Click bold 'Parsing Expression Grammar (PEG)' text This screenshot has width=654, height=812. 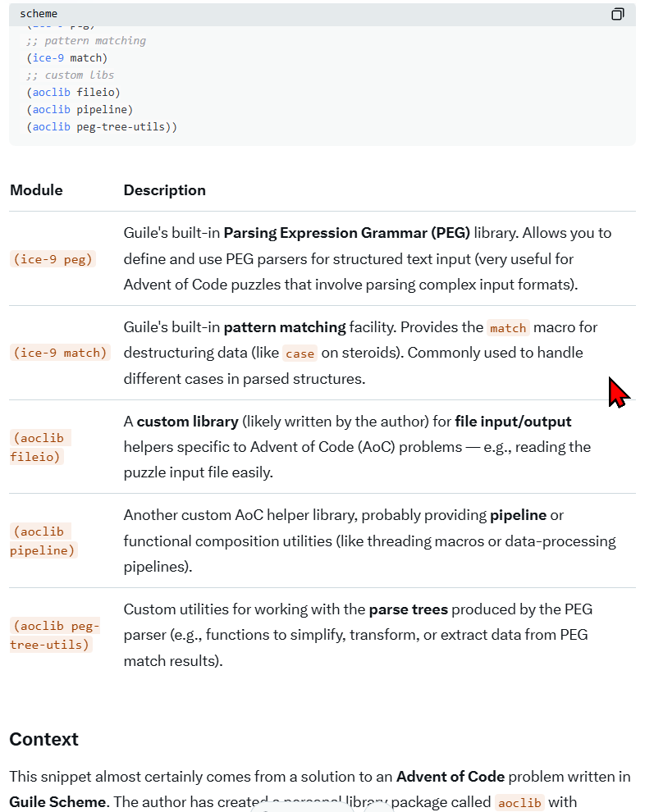(x=346, y=233)
